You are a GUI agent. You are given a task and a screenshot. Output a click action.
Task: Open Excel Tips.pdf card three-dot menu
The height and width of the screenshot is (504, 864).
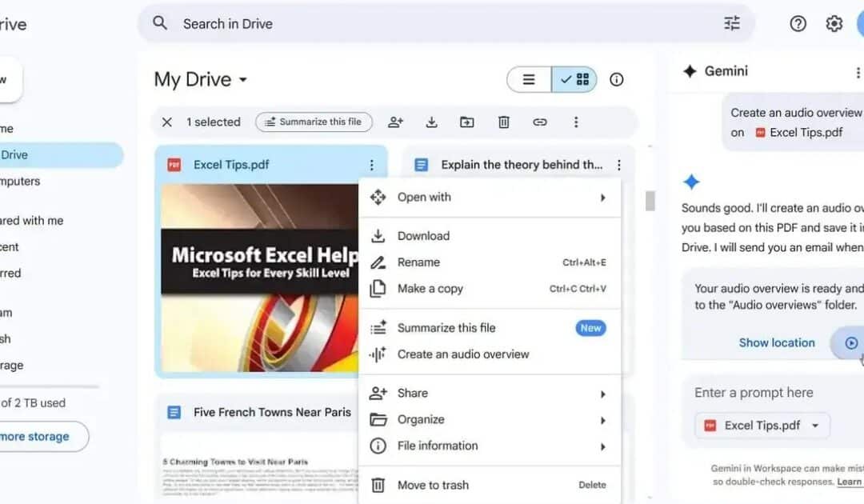coord(371,165)
